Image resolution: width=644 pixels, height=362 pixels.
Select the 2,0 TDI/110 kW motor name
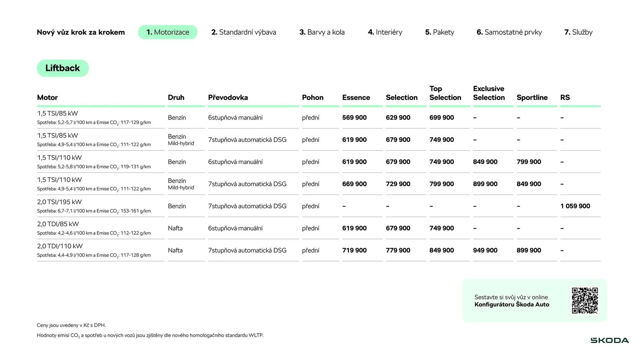(60, 246)
